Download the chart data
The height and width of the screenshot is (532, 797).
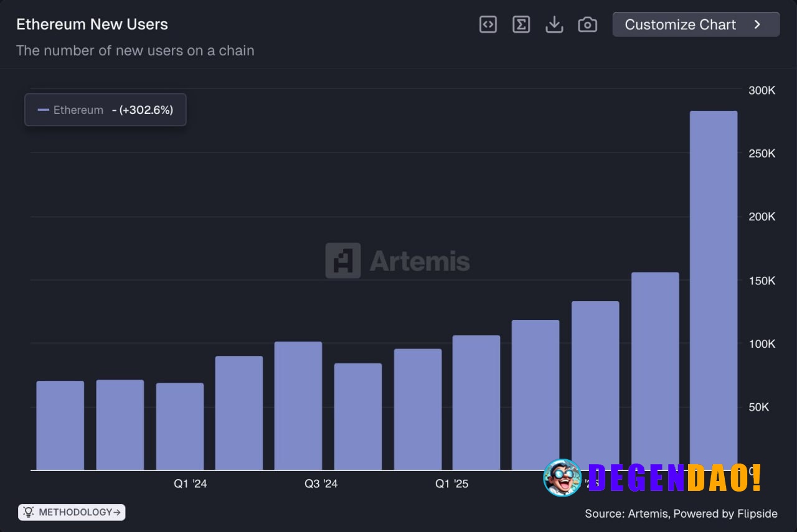click(x=554, y=24)
